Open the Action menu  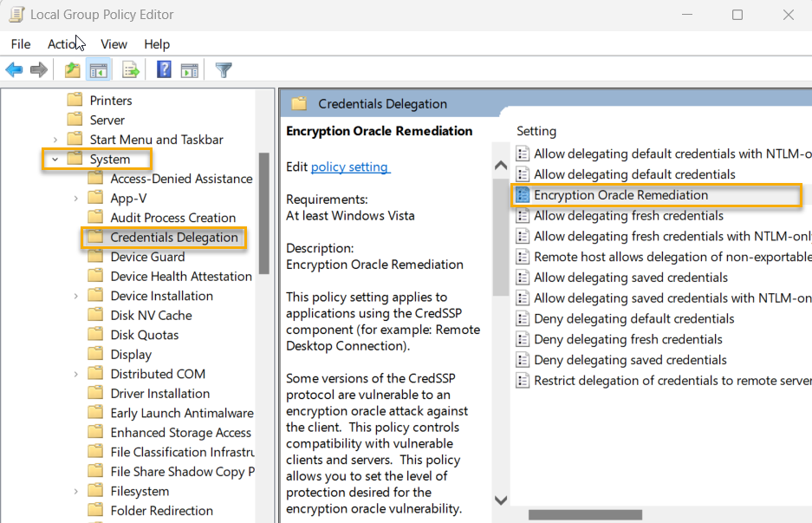[x=62, y=44]
